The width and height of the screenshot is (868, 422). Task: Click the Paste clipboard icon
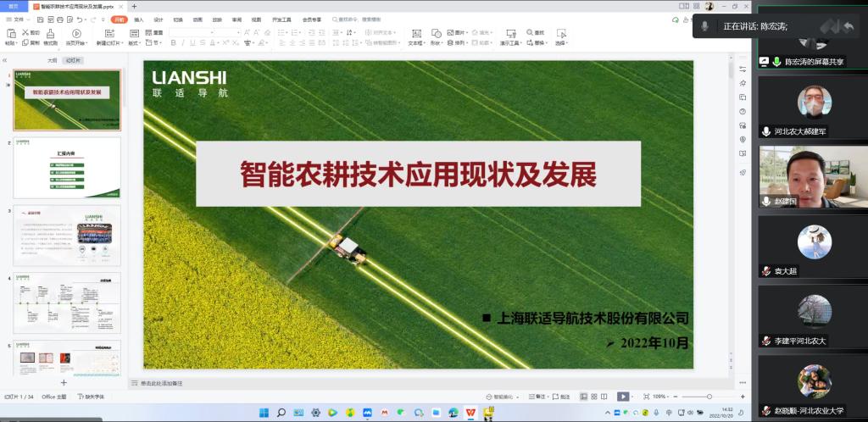(10, 33)
